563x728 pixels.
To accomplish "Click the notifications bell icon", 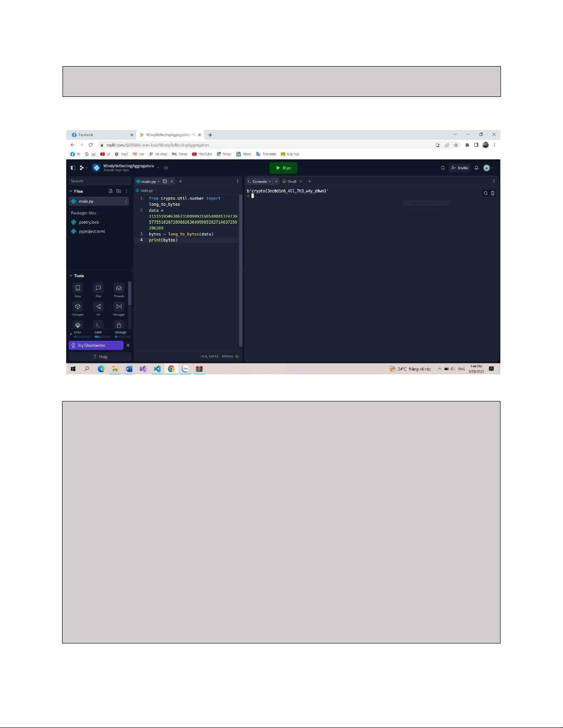I will tap(476, 168).
